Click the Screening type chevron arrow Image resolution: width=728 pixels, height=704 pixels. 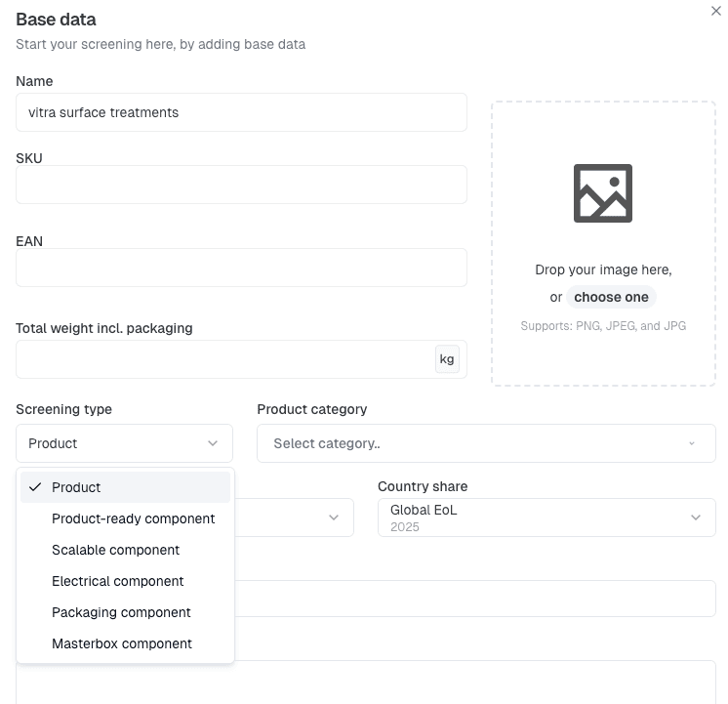coord(213,443)
